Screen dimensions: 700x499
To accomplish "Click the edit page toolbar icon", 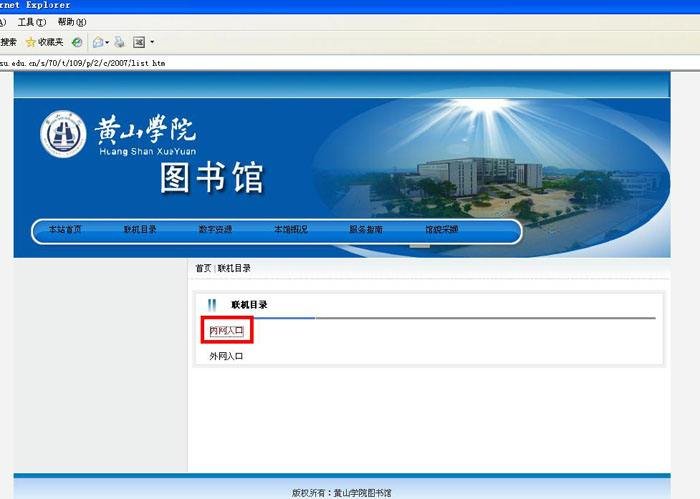I will [x=139, y=42].
